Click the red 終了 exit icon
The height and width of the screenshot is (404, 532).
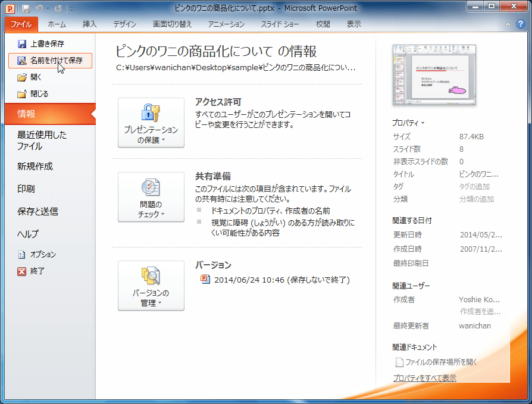[x=21, y=271]
